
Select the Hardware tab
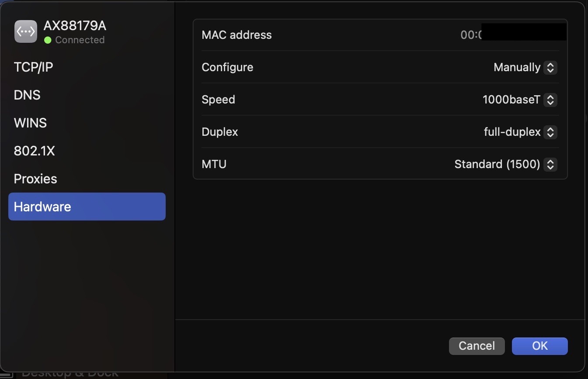tap(87, 207)
